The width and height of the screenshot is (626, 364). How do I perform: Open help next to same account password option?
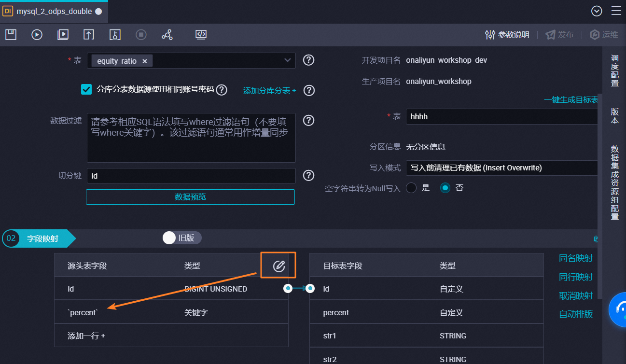tap(222, 90)
